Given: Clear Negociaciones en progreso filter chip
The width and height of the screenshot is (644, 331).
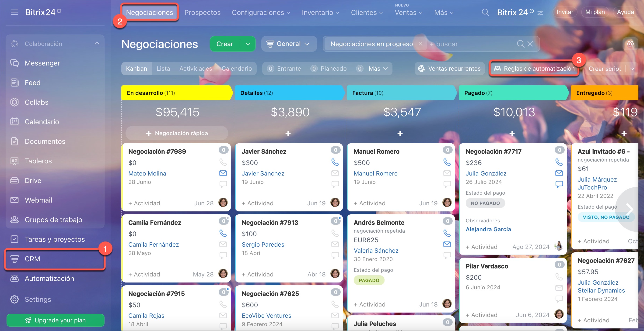Looking at the screenshot, I should click(420, 44).
